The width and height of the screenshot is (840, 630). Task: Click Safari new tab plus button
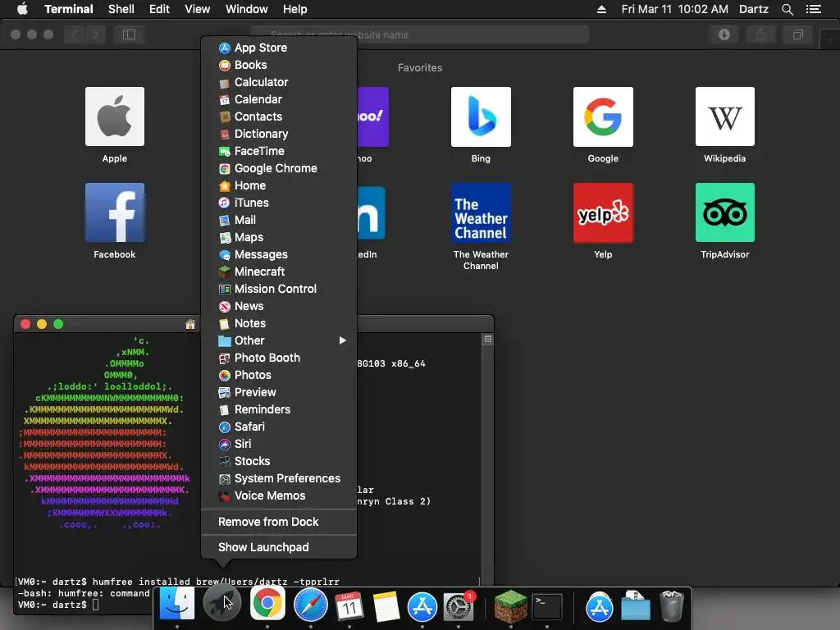pyautogui.click(x=830, y=41)
